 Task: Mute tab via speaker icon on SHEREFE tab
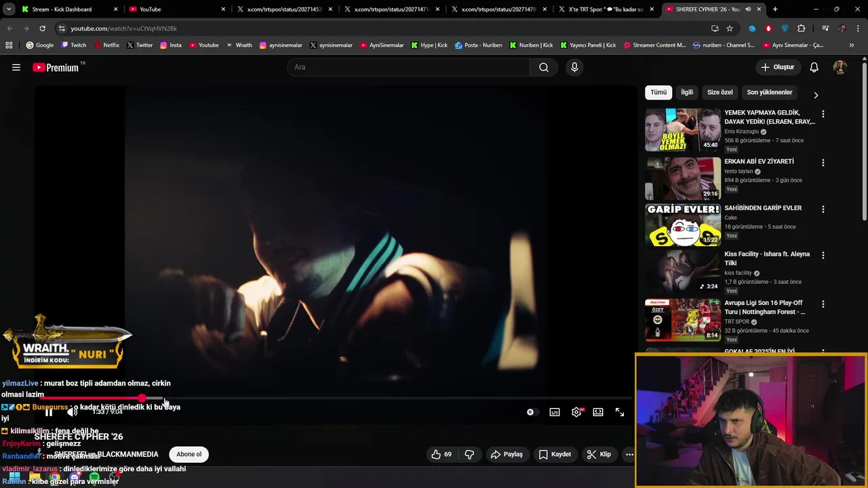pos(748,9)
